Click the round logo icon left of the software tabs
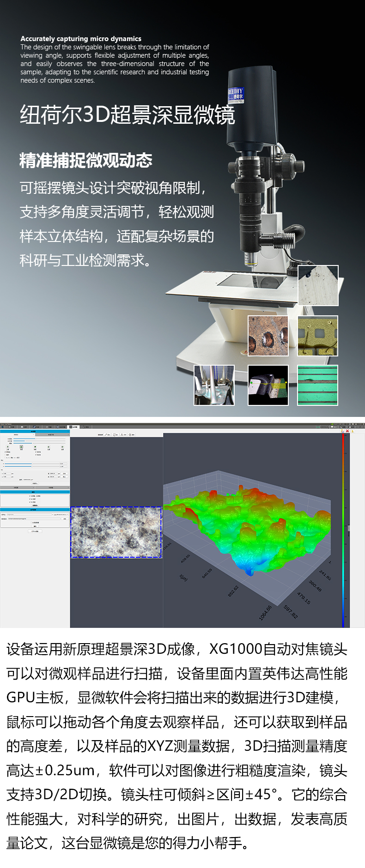The height and width of the screenshot is (868, 365). coord(2,427)
